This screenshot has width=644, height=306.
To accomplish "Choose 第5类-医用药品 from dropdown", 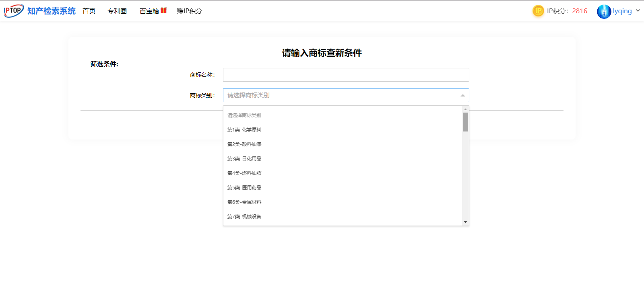I will 244,188.
